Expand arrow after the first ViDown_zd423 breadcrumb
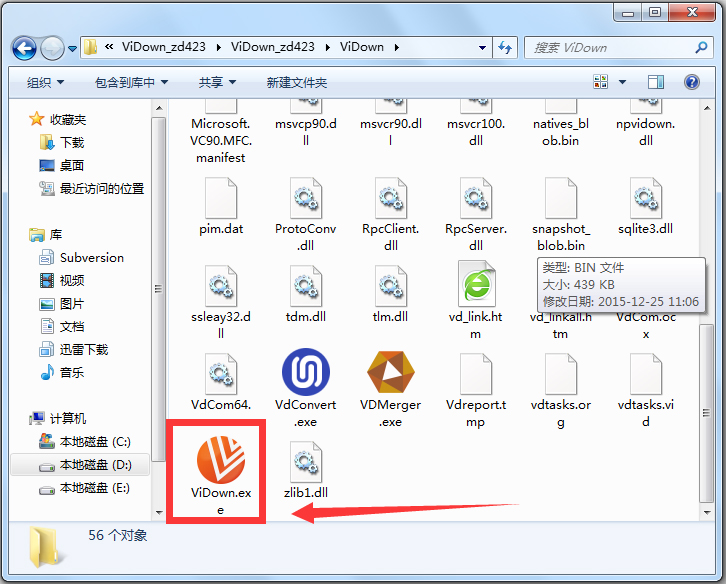 point(219,47)
